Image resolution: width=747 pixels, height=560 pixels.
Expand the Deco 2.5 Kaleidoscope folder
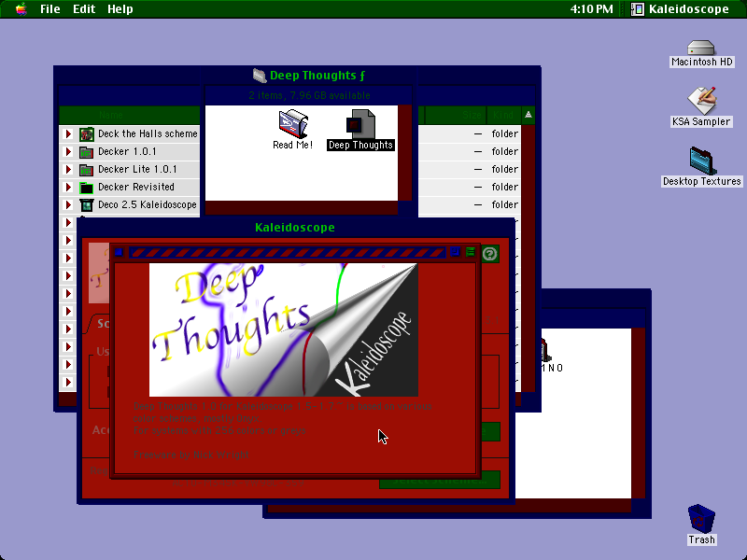coord(68,204)
